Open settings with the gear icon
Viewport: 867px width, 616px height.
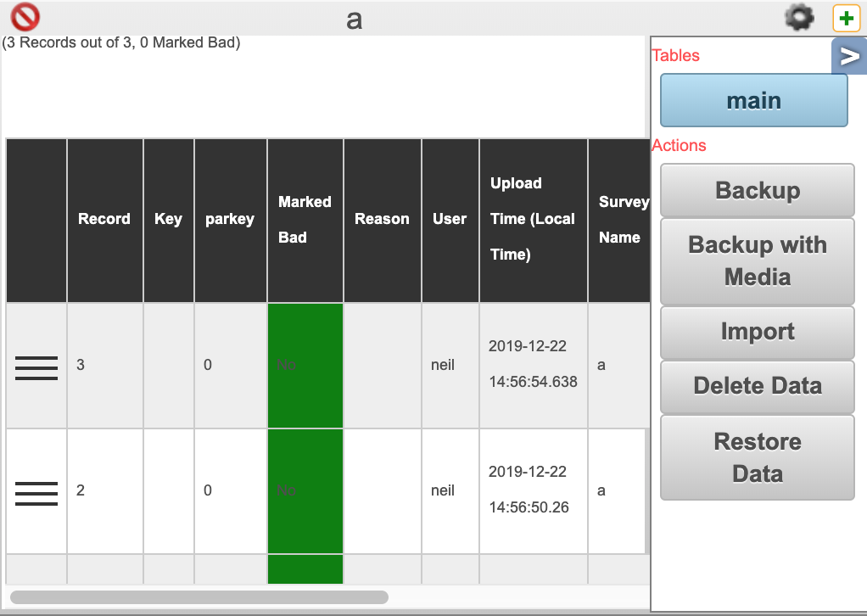(799, 17)
